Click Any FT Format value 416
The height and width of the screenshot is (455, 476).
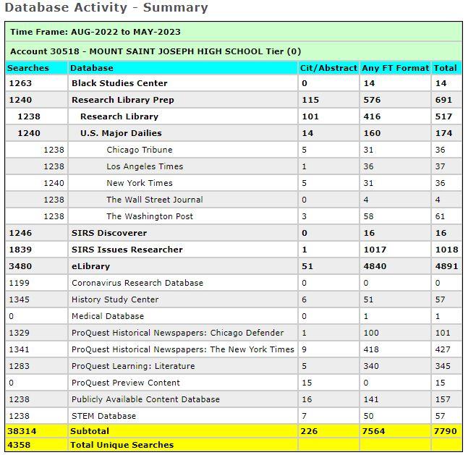click(372, 116)
